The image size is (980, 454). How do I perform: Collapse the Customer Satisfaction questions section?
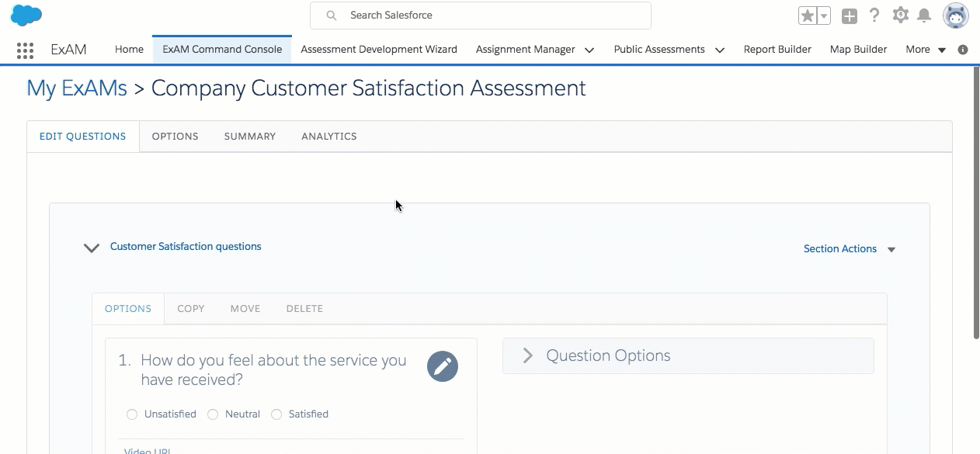pos(92,248)
